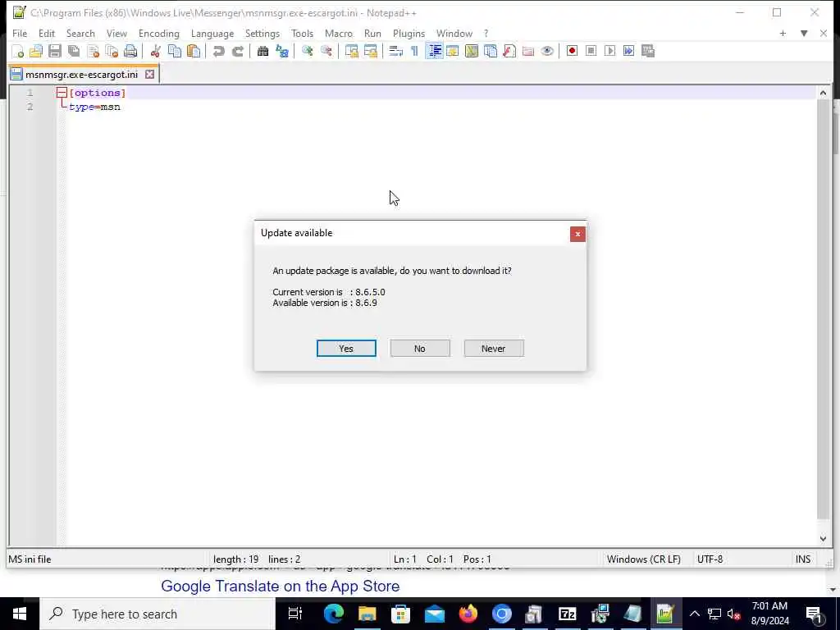Screen dimensions: 840x630
Task: Create a new file with the New toolbar icon
Action: click(x=17, y=51)
